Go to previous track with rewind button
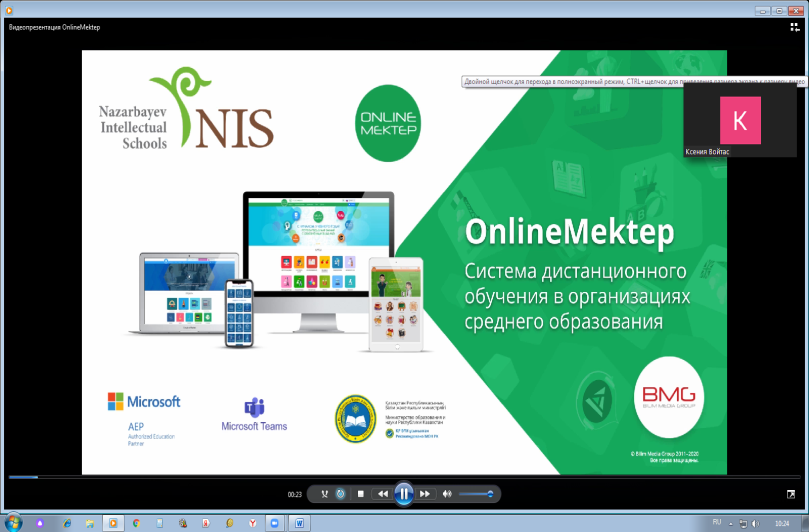This screenshot has width=809, height=532. [383, 494]
